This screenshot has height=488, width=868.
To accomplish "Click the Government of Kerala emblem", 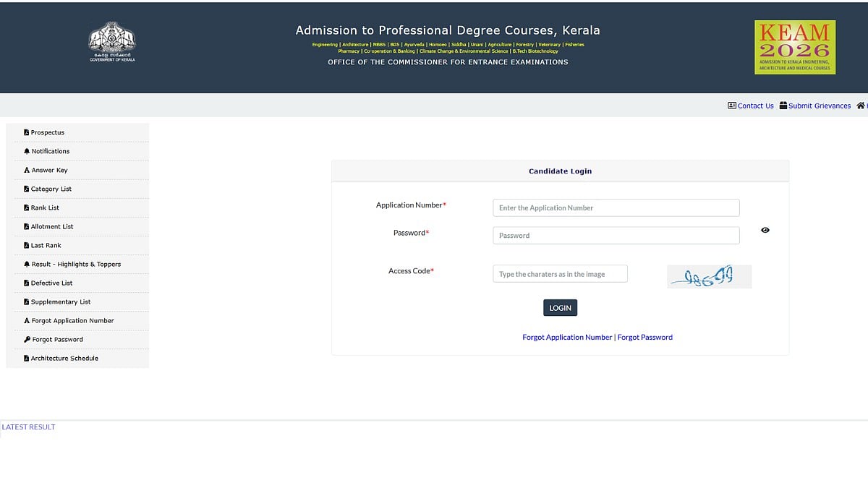I will click(x=112, y=42).
